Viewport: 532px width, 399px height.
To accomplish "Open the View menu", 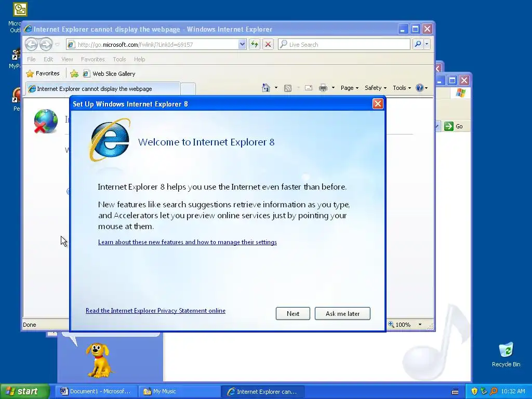I will point(67,59).
